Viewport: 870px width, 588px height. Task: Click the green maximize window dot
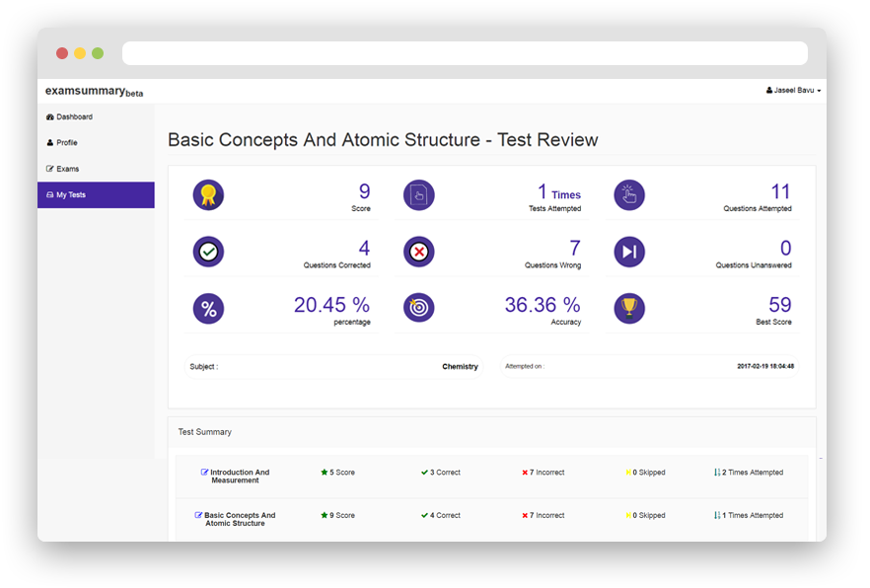(98, 53)
